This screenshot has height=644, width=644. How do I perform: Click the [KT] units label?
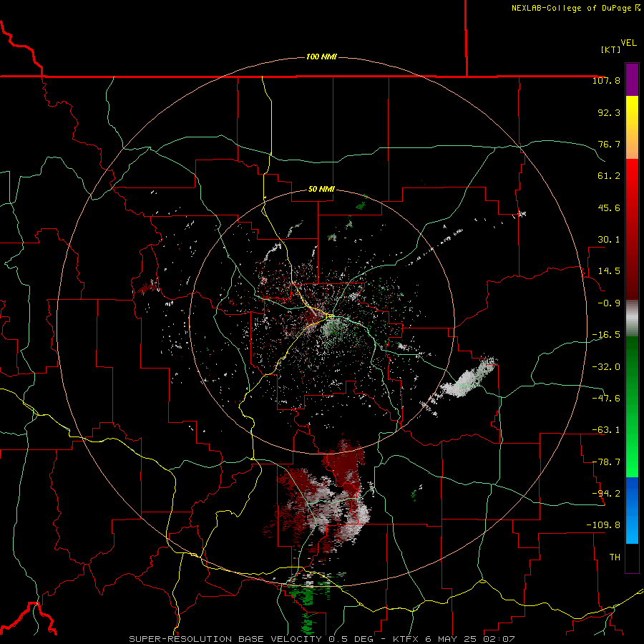coord(611,49)
